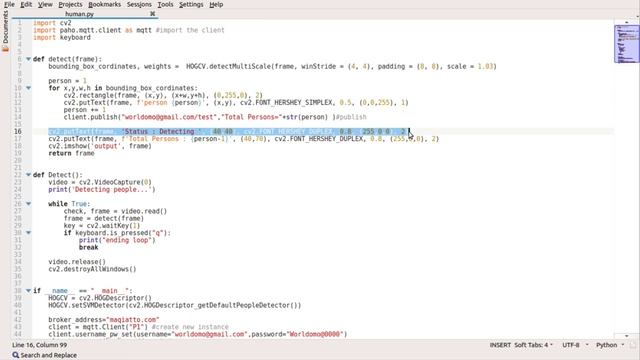This screenshot has height=360, width=640.
Task: Collapse the while True fold
Action: tap(29, 204)
